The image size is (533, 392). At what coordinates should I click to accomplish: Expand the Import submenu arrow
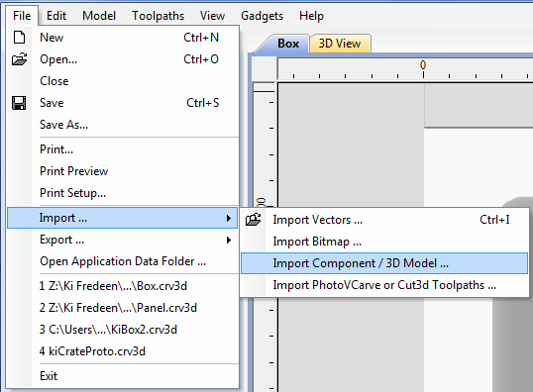pos(229,218)
